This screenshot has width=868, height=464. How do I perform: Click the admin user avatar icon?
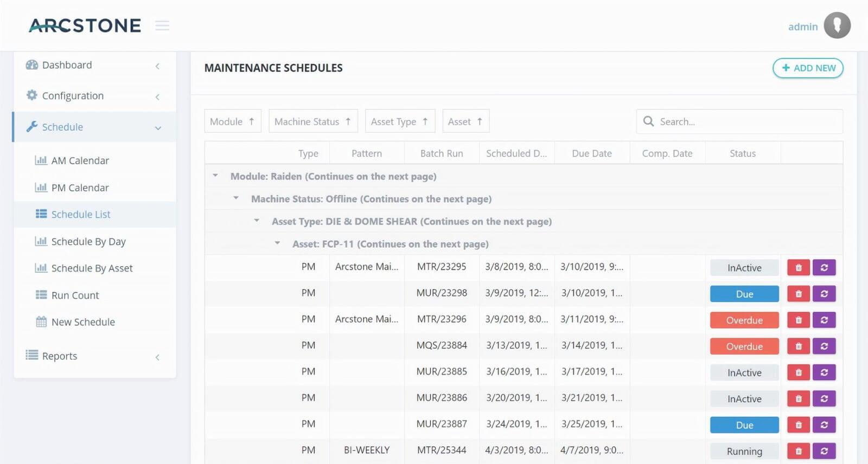click(837, 25)
